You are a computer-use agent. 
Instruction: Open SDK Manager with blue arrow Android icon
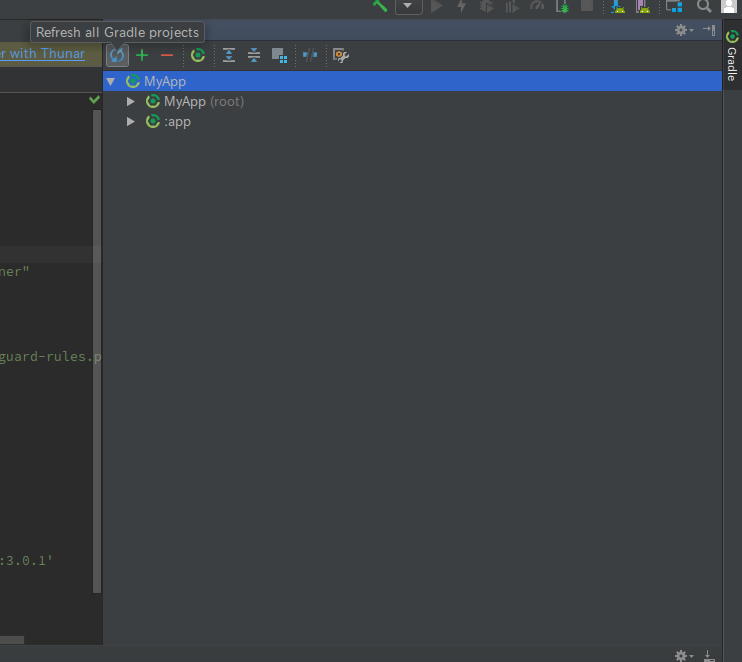point(618,6)
